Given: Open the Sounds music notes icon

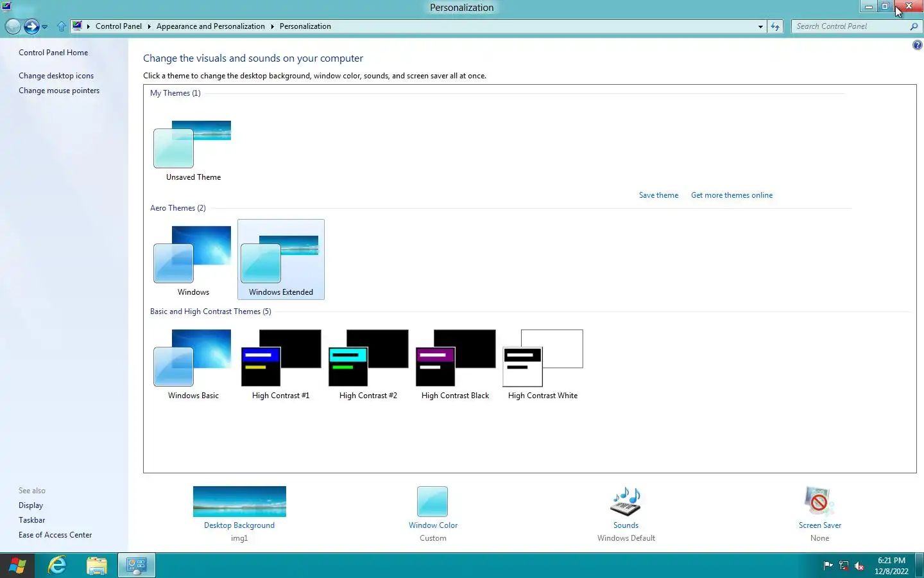Looking at the screenshot, I should point(626,502).
